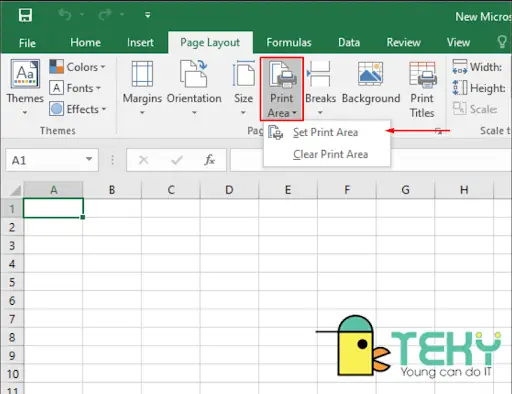Screen dimensions: 512x394
Task: Expand the Undo history dropdown arrow
Action: tap(82, 15)
